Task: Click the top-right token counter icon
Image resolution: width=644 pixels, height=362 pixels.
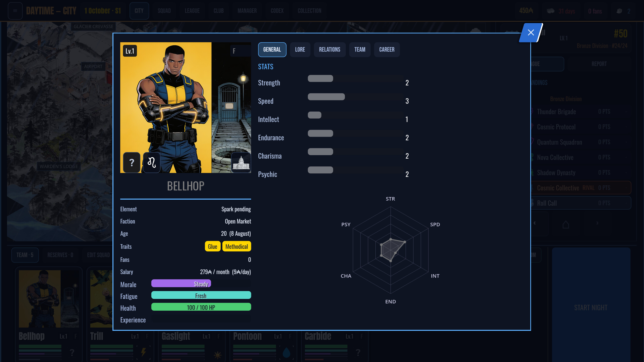Action: coord(619,11)
